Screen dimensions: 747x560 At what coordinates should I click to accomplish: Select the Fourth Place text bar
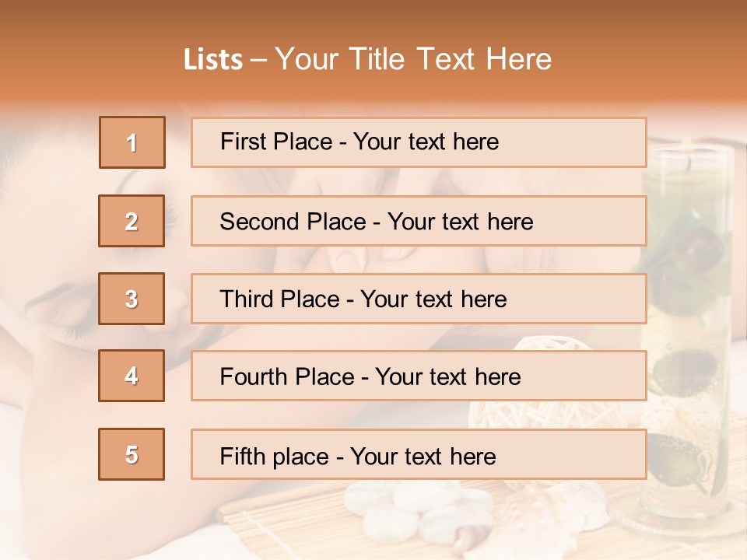(x=419, y=376)
